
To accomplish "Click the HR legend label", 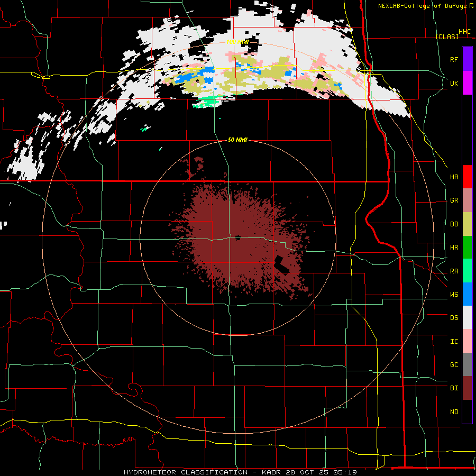I will click(x=454, y=248).
